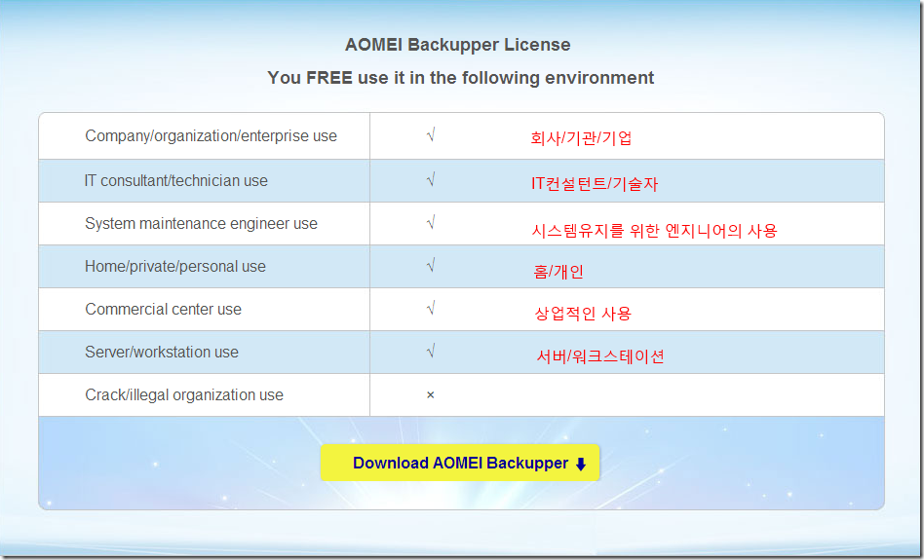Click red Korean text '상업적인 사용'
This screenshot has width=924, height=560.
coord(583,314)
